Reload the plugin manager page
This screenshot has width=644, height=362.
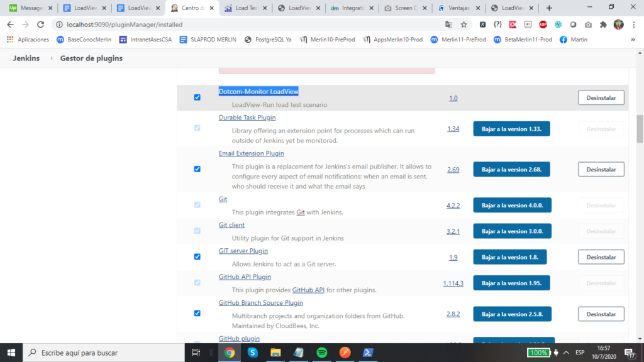[40, 25]
